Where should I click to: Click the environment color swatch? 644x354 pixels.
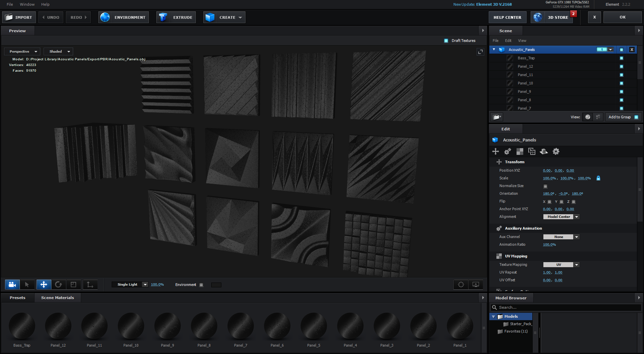click(x=216, y=285)
